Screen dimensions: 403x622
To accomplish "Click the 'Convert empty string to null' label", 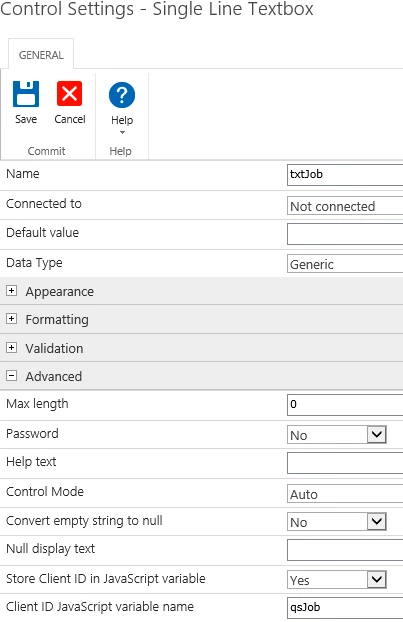I will (84, 521).
